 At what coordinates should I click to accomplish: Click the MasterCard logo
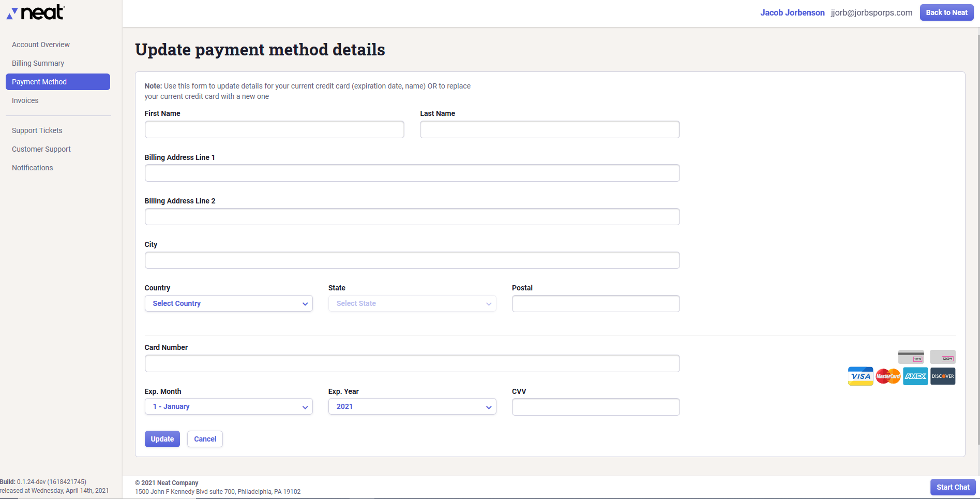click(888, 376)
